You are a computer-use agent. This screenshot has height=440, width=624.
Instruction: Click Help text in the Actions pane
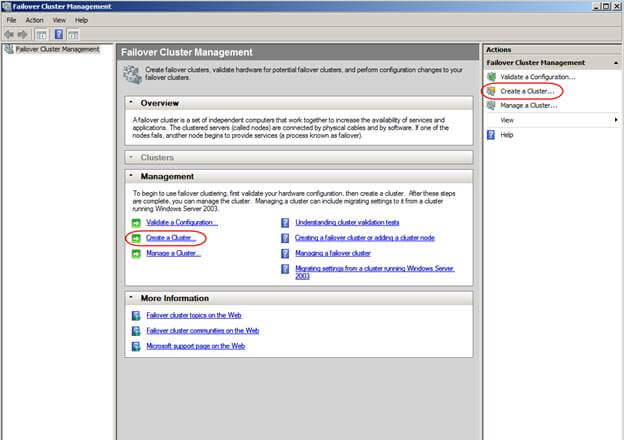coord(507,135)
